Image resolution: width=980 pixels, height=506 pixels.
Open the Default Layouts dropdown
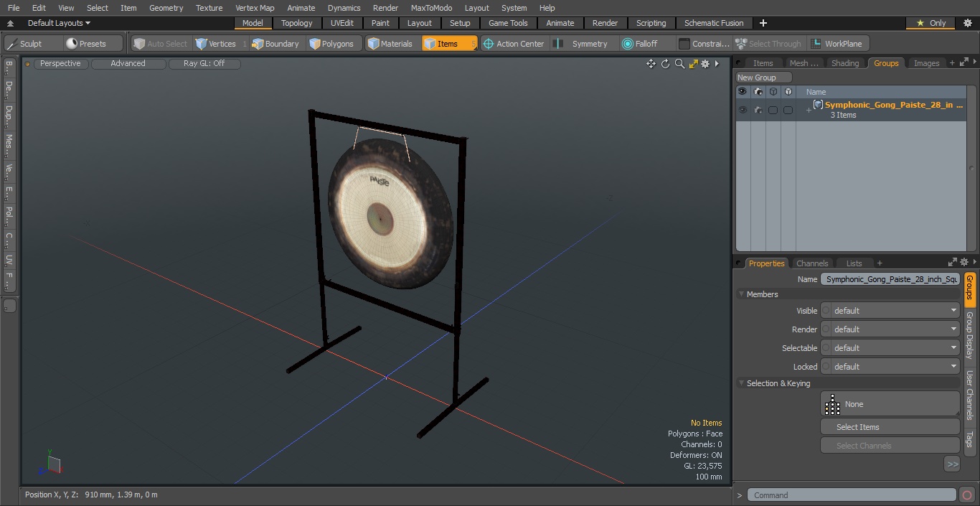59,23
